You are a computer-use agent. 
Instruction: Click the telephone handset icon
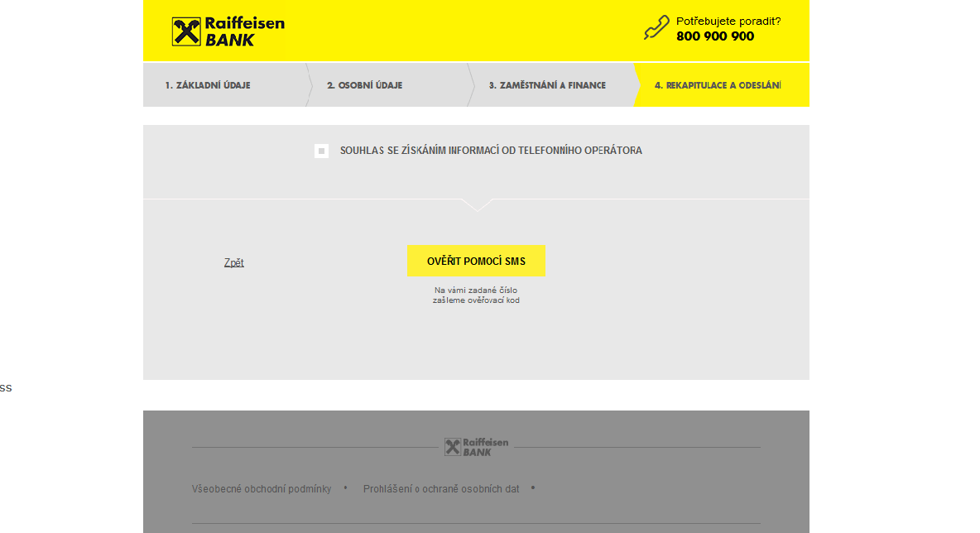click(x=656, y=28)
